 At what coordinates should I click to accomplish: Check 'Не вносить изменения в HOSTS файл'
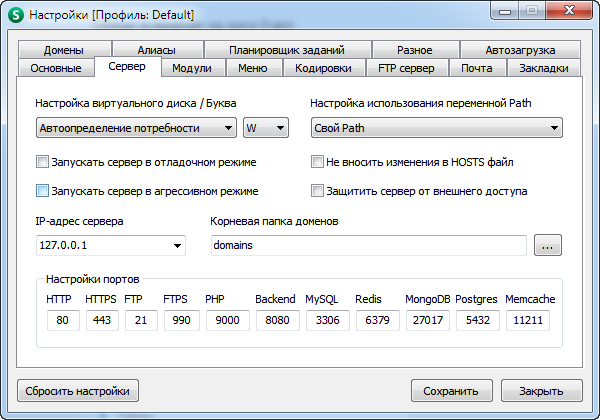[x=318, y=161]
